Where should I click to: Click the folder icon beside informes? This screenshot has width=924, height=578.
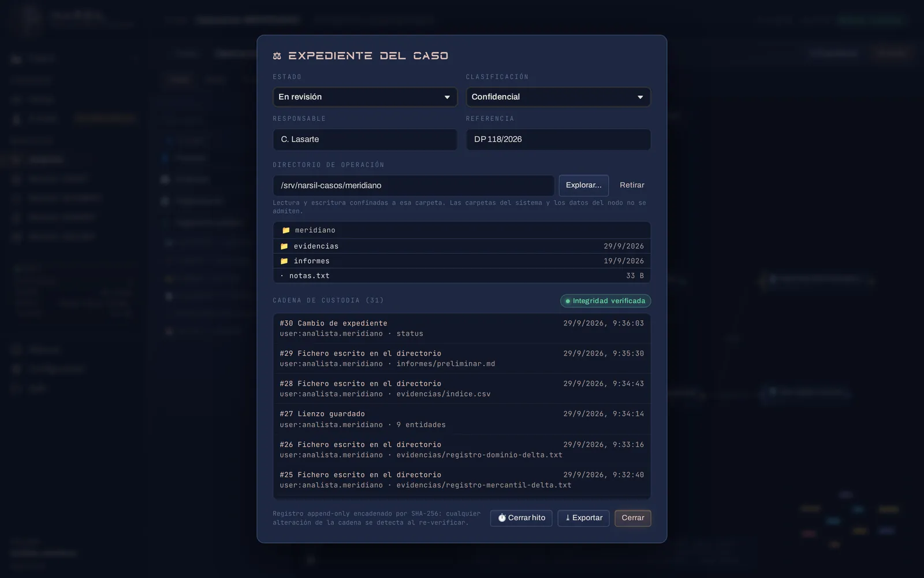click(284, 261)
